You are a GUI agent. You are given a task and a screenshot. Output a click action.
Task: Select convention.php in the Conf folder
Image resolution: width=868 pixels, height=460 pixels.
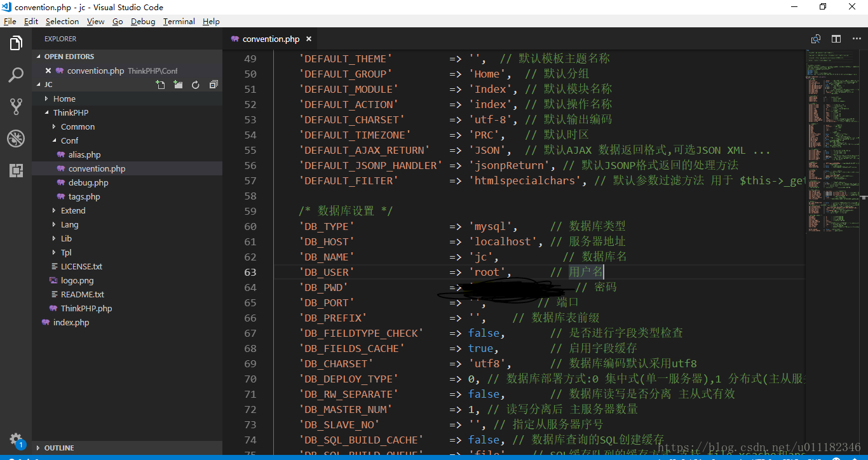point(127,168)
